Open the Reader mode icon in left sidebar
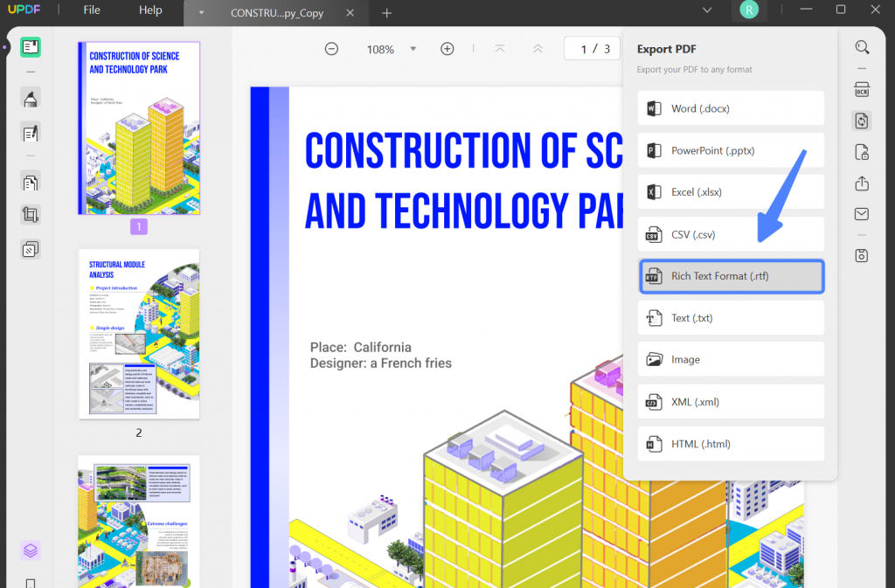895x588 pixels. tap(31, 47)
